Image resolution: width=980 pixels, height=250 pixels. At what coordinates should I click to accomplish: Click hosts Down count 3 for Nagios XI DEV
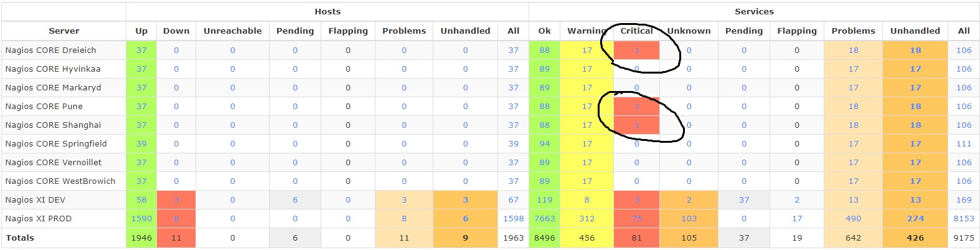tap(176, 200)
